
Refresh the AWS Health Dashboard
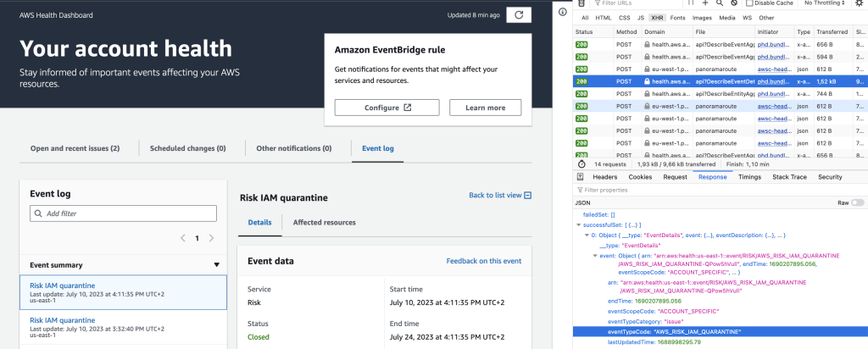tap(519, 14)
